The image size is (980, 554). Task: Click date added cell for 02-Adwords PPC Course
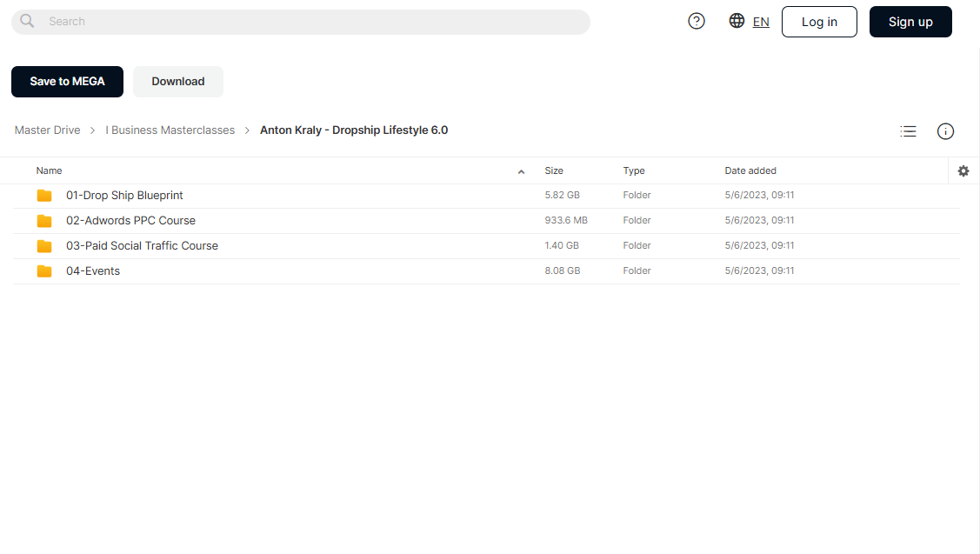click(759, 220)
